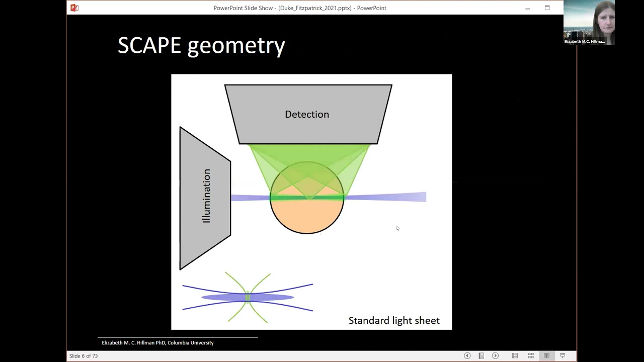Image resolution: width=644 pixels, height=362 pixels.
Task: Click the 'Standard light sheet' label
Action: [x=394, y=320]
